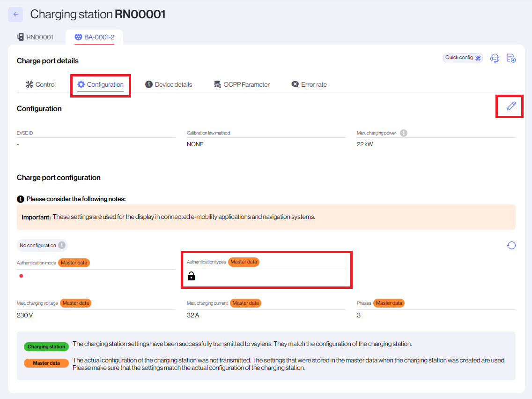
Task: Open the Error rate tab
Action: click(x=309, y=84)
